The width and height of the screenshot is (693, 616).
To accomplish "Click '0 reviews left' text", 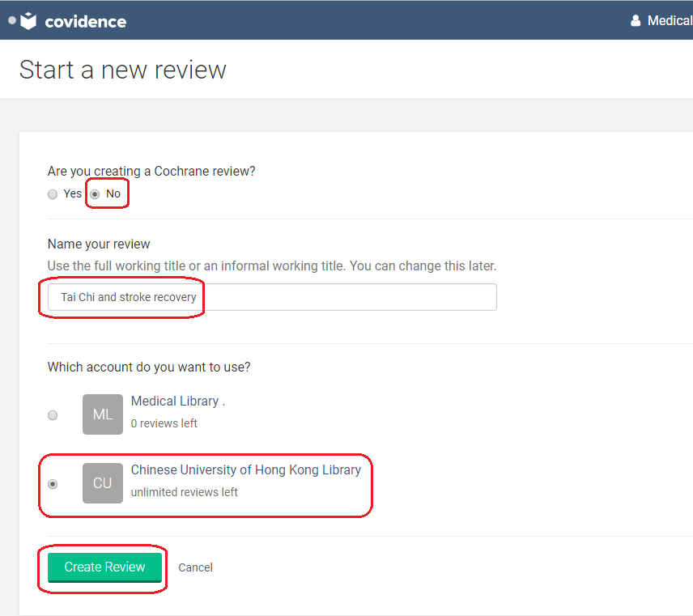I will [164, 423].
